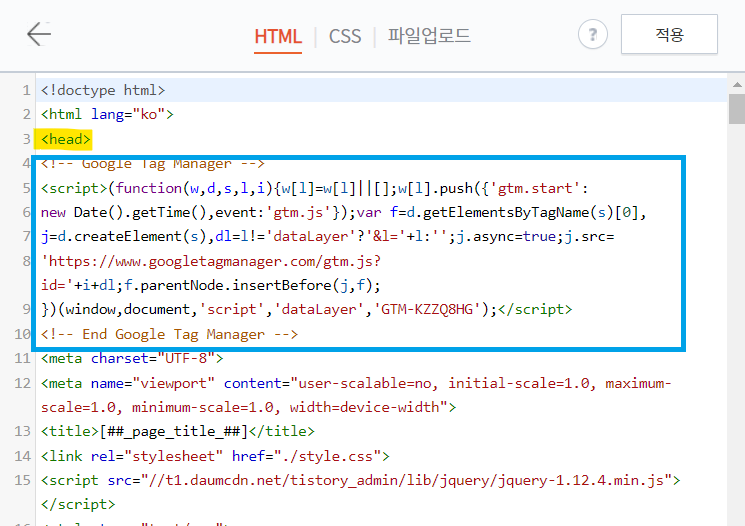Click the End Google Tag Manager comment
The image size is (745, 526).
coord(169,335)
